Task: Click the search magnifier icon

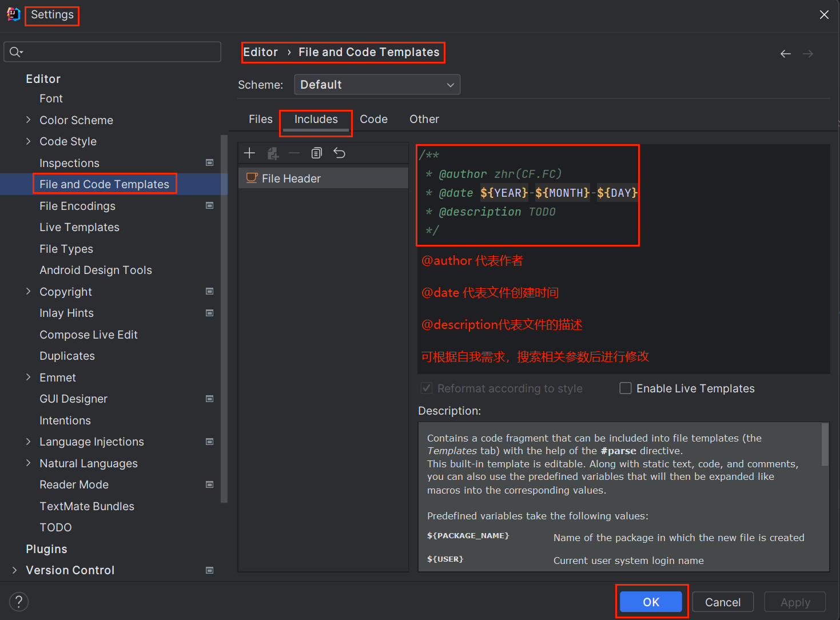Action: (15, 52)
